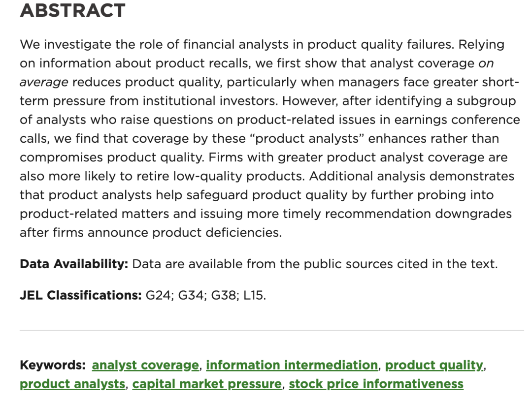Click the bold 'Keywords:' label
The width and height of the screenshot is (532, 403).
click(53, 365)
